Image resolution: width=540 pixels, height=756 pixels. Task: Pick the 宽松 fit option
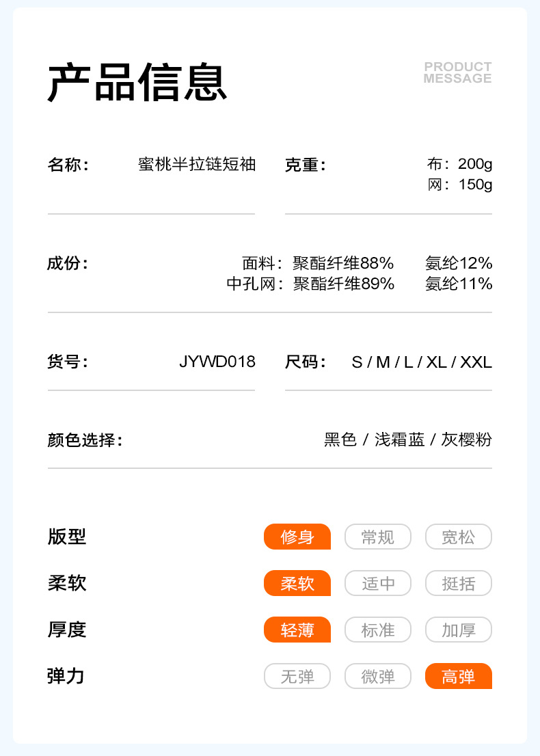(x=459, y=537)
